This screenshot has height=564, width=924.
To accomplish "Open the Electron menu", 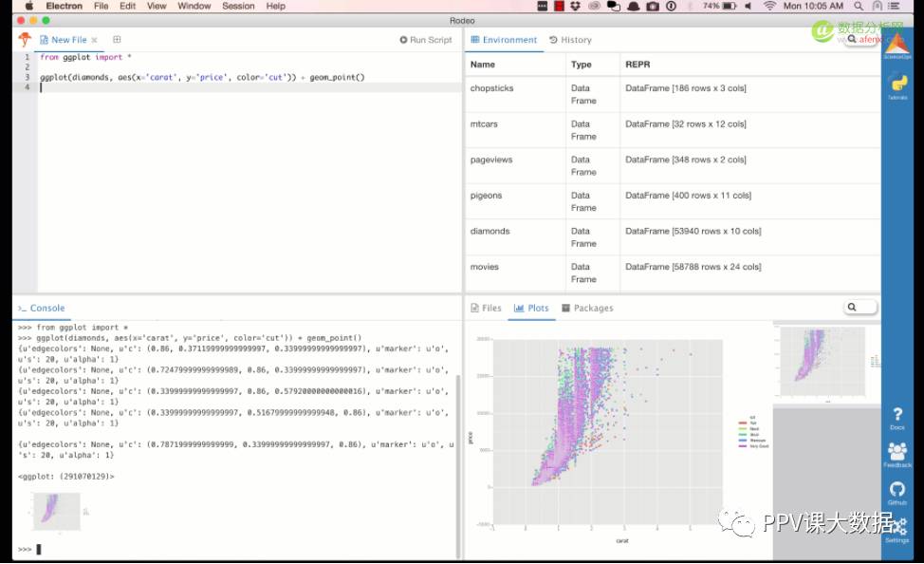I will [65, 6].
